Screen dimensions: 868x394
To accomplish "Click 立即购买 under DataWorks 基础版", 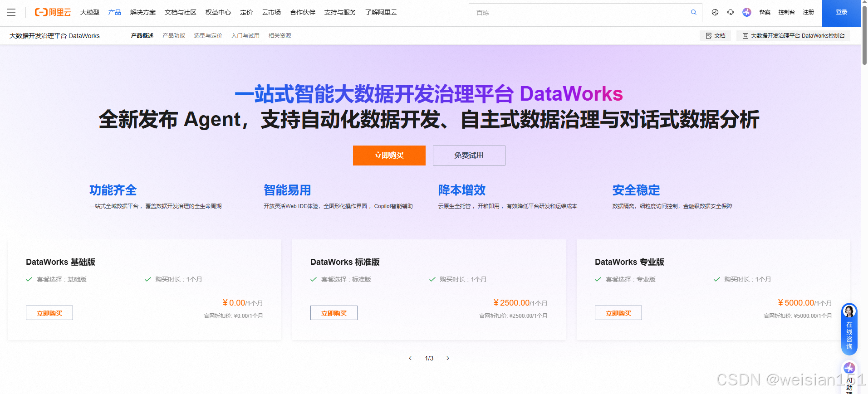I will 49,313.
